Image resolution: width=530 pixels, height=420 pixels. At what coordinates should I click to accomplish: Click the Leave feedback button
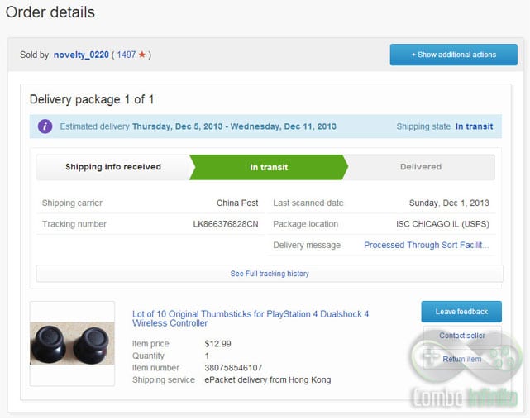pyautogui.click(x=461, y=312)
